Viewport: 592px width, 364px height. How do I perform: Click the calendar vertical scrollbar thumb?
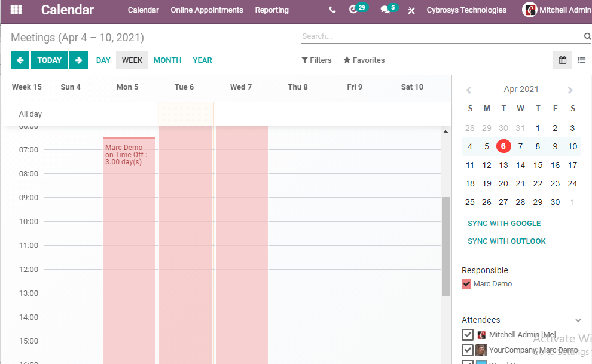[x=445, y=246]
